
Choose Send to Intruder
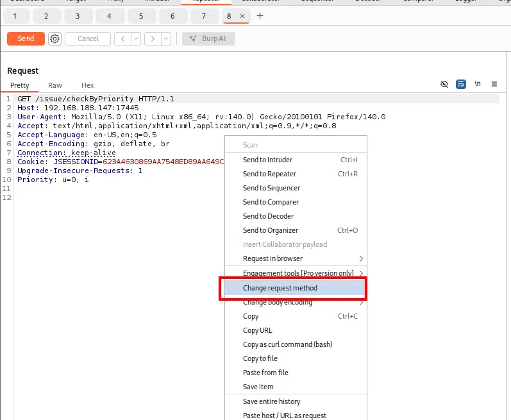pyautogui.click(x=296, y=160)
